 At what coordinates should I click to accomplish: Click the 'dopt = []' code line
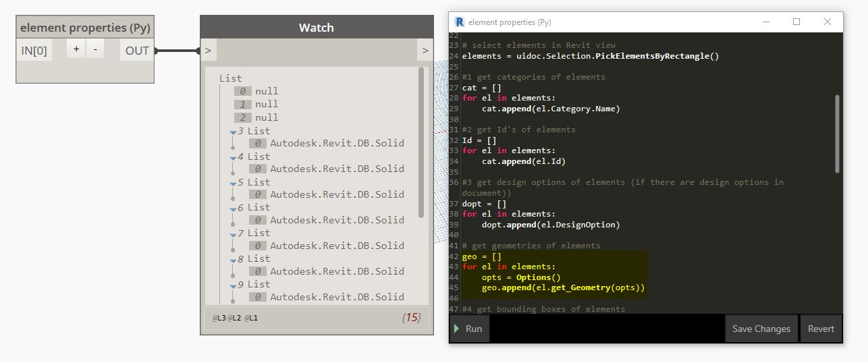[x=485, y=204]
